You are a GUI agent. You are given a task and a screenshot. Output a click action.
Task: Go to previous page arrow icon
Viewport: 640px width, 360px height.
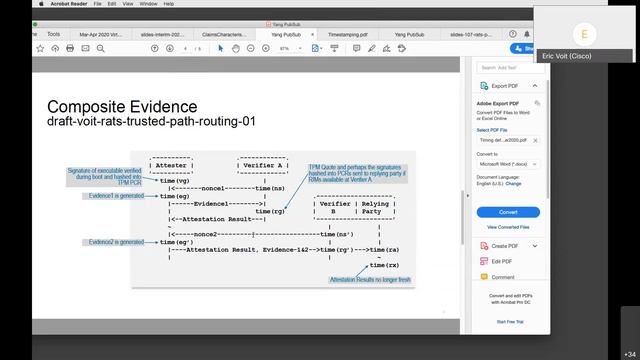tap(155, 49)
